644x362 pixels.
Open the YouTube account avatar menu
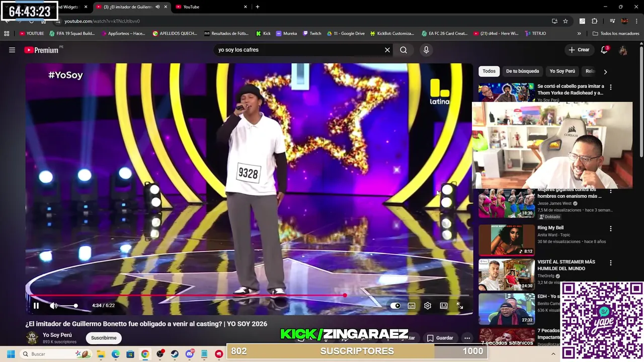[x=623, y=50]
